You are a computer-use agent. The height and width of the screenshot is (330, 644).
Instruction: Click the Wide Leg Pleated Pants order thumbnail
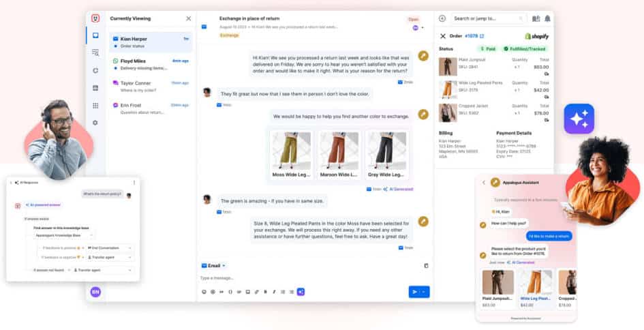[448, 89]
